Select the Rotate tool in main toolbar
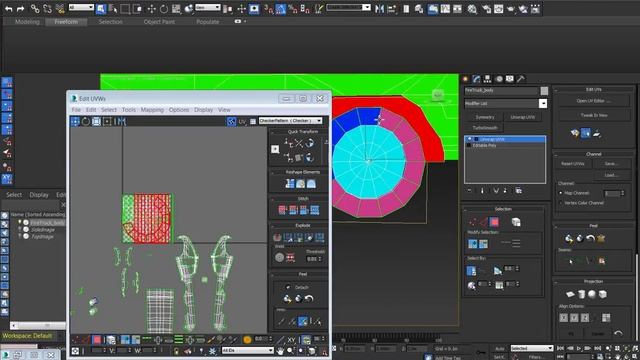 click(164, 9)
